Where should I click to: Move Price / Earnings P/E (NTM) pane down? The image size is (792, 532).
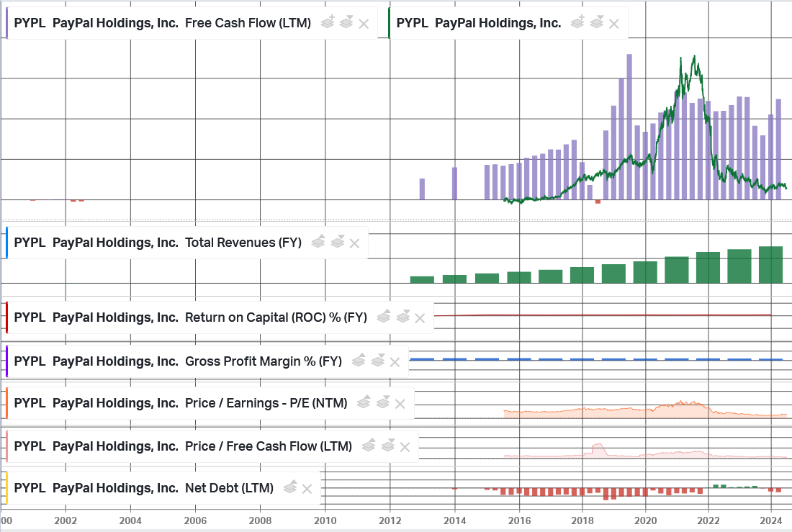(382, 402)
